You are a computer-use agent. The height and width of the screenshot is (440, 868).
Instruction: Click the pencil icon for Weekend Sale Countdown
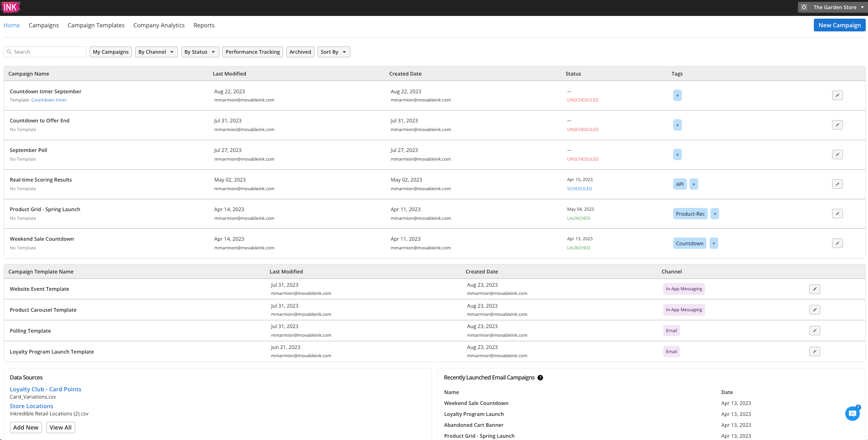837,243
